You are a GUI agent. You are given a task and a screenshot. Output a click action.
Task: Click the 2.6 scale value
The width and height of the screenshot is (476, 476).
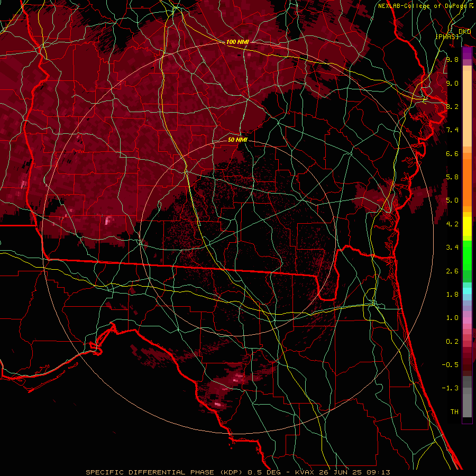[x=452, y=271]
